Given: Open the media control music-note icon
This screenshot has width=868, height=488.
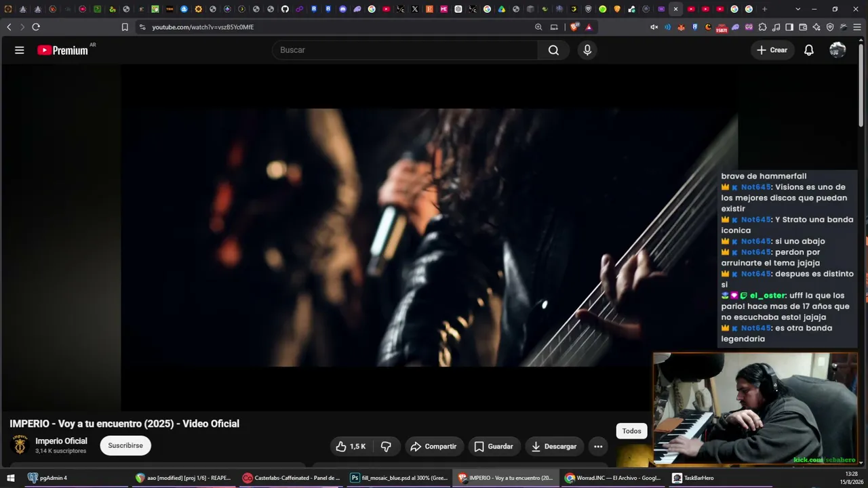Looking at the screenshot, I should click(776, 27).
